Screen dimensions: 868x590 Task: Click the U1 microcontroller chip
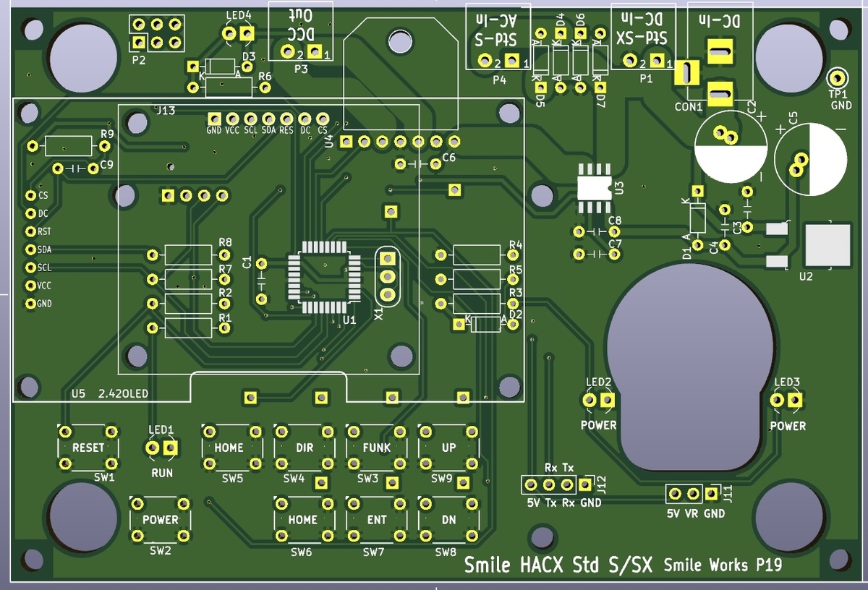click(x=324, y=277)
